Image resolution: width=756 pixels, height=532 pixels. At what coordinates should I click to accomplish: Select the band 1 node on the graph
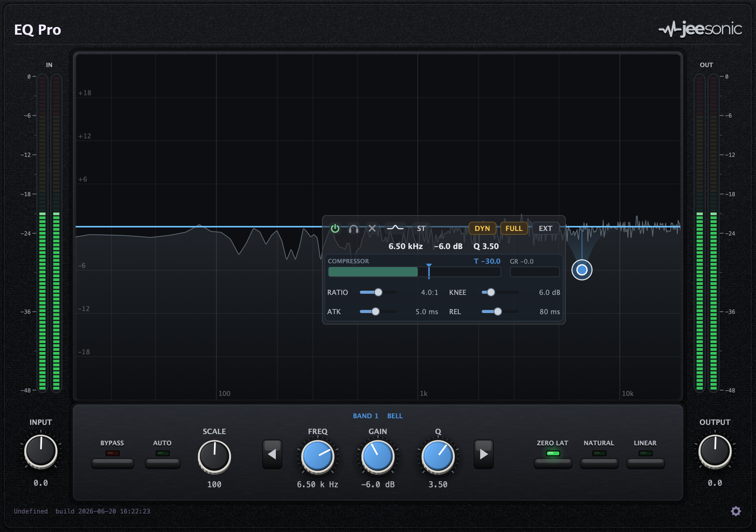pos(582,270)
